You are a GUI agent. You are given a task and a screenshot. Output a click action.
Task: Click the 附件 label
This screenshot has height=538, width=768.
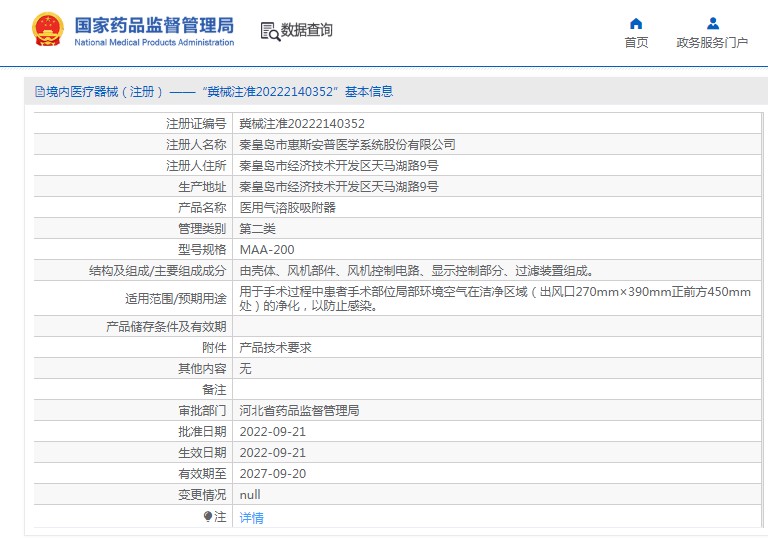tap(214, 347)
